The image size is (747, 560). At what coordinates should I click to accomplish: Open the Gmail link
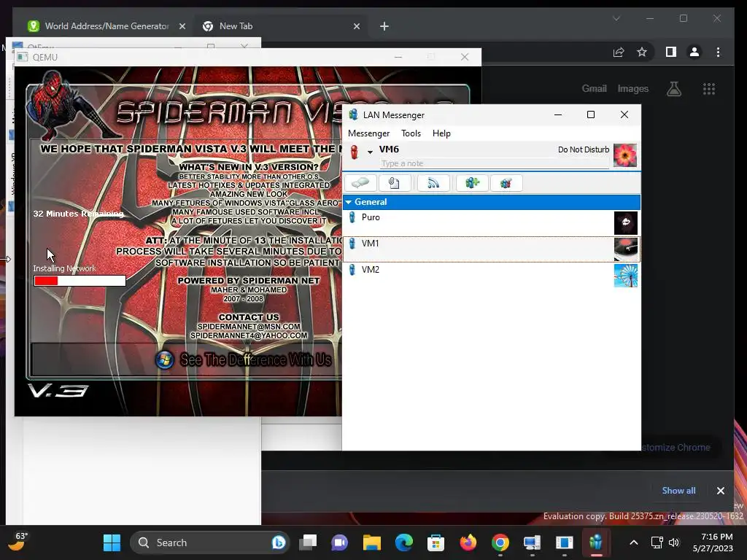[x=594, y=88]
